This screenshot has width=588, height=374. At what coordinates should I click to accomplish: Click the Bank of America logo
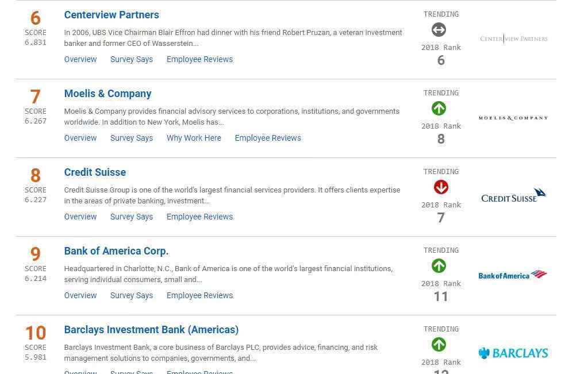[512, 275]
